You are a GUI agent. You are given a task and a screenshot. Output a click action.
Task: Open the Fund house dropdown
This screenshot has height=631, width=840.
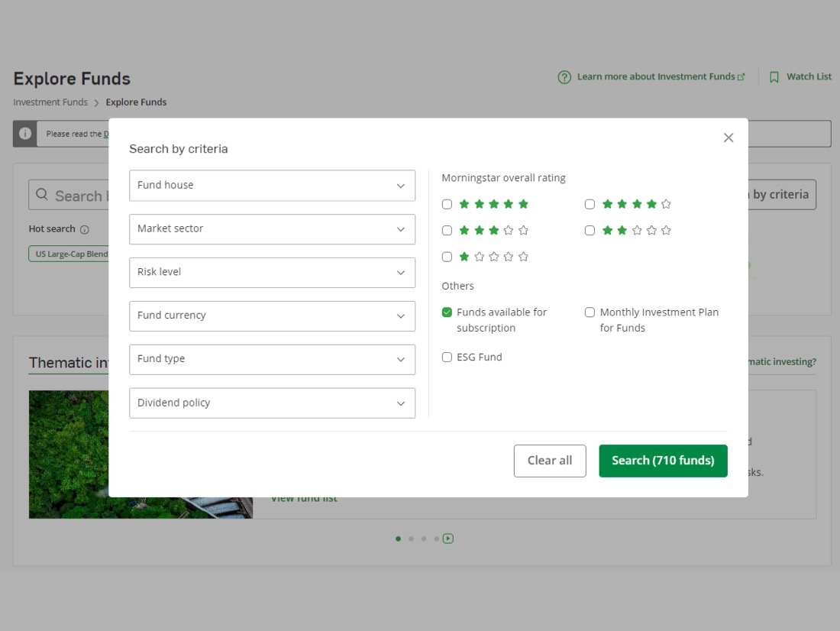[272, 186]
